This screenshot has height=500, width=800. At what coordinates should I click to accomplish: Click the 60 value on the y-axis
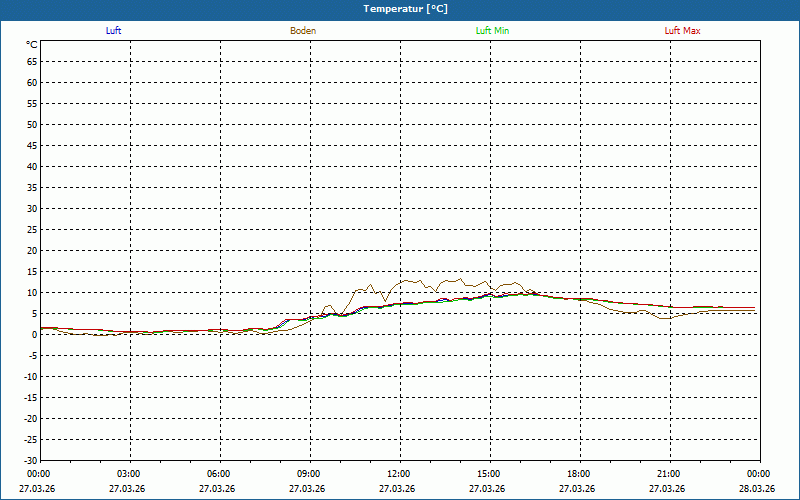(x=32, y=83)
